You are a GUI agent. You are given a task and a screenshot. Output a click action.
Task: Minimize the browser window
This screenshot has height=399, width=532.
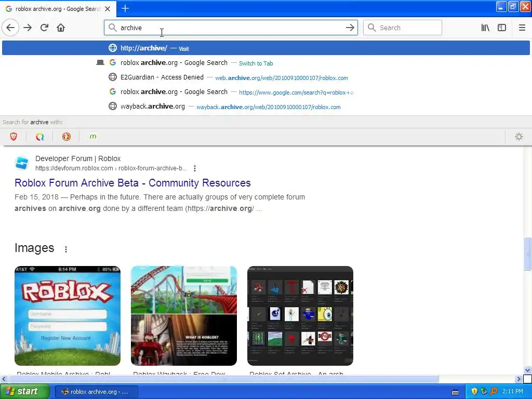(x=501, y=6)
